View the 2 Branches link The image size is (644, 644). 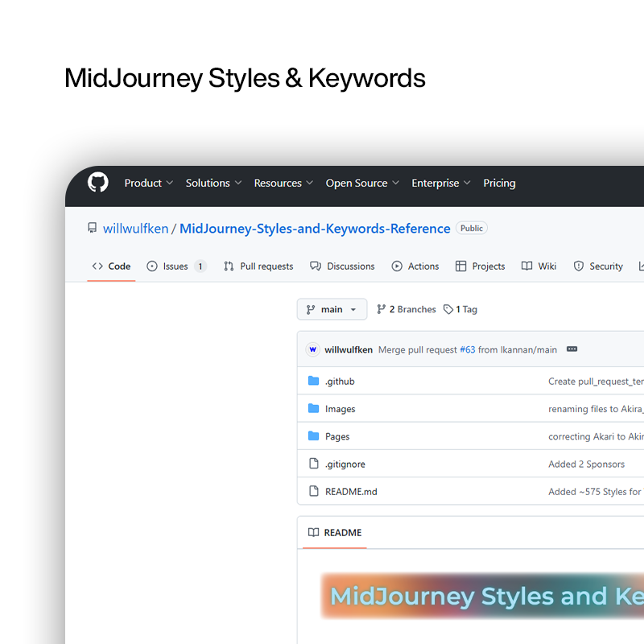(x=407, y=309)
